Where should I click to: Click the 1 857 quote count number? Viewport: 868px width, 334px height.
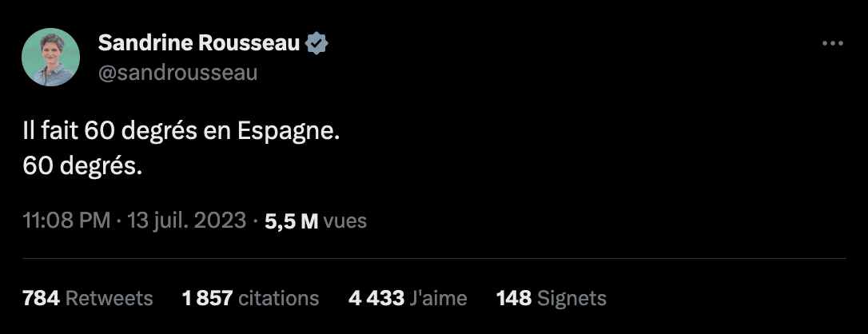click(207, 298)
